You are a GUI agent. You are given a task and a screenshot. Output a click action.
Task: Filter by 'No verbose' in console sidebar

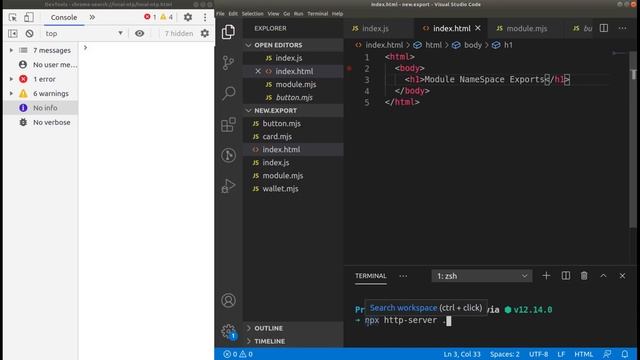point(41,122)
